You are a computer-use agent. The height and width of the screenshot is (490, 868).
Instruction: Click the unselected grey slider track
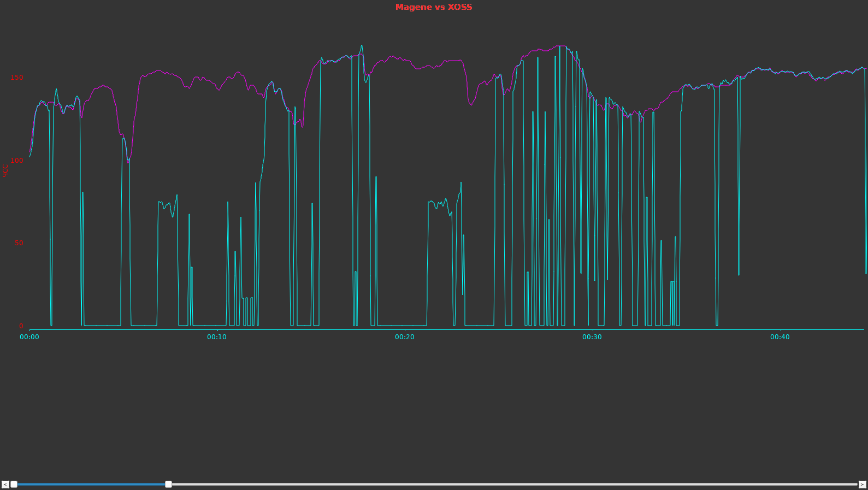515,485
